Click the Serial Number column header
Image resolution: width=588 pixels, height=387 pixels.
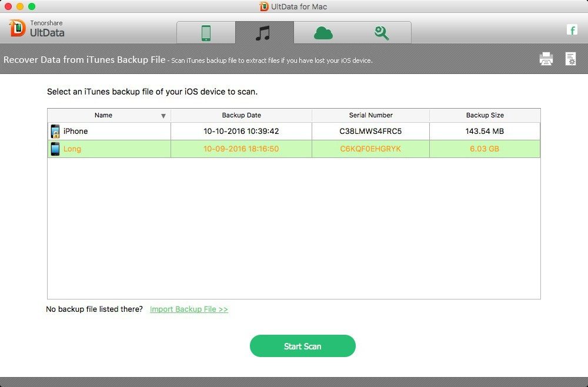click(x=370, y=115)
